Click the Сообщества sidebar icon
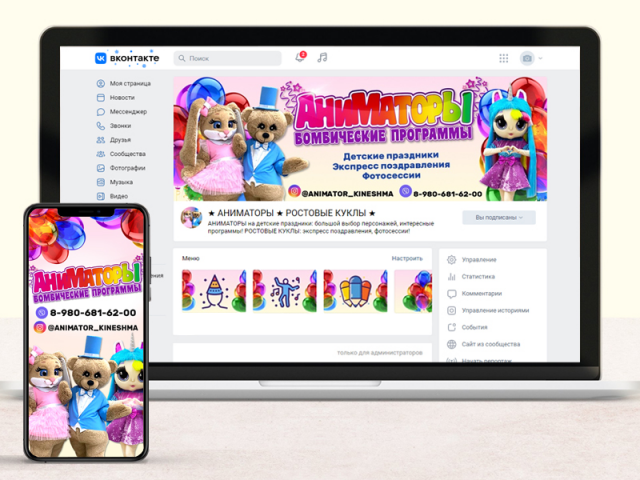640x480 pixels. tap(100, 154)
